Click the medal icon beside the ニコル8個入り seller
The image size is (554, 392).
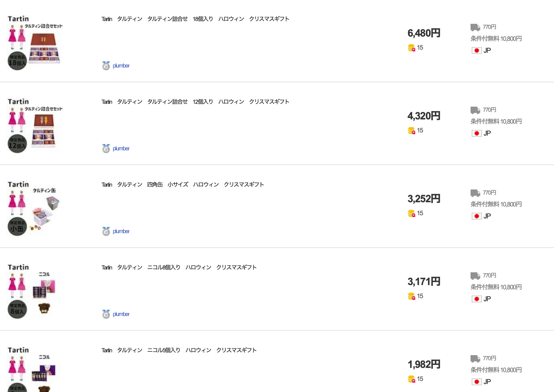[106, 314]
